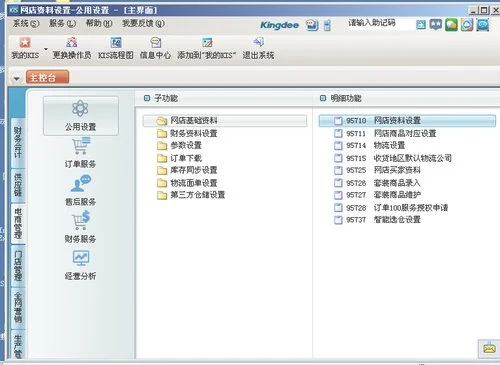500x365 pixels.
Task: Expand arrow left of 主控台 tab
Action: [x=16, y=79]
